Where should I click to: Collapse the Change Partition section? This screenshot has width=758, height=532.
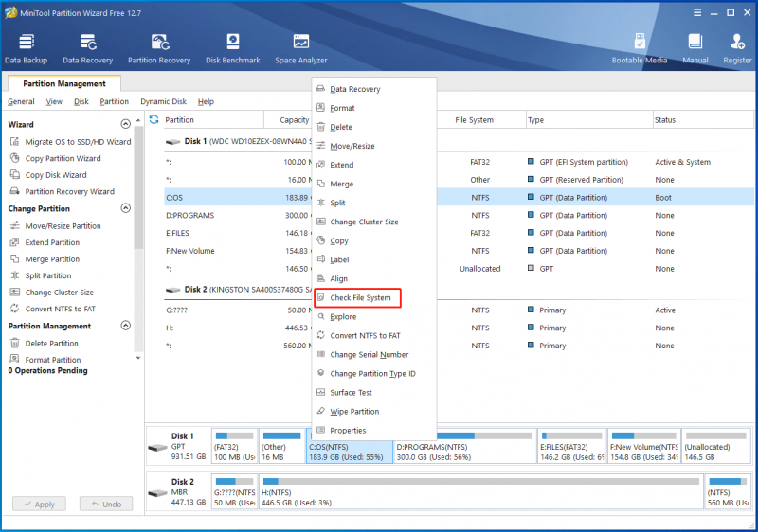tap(126, 208)
